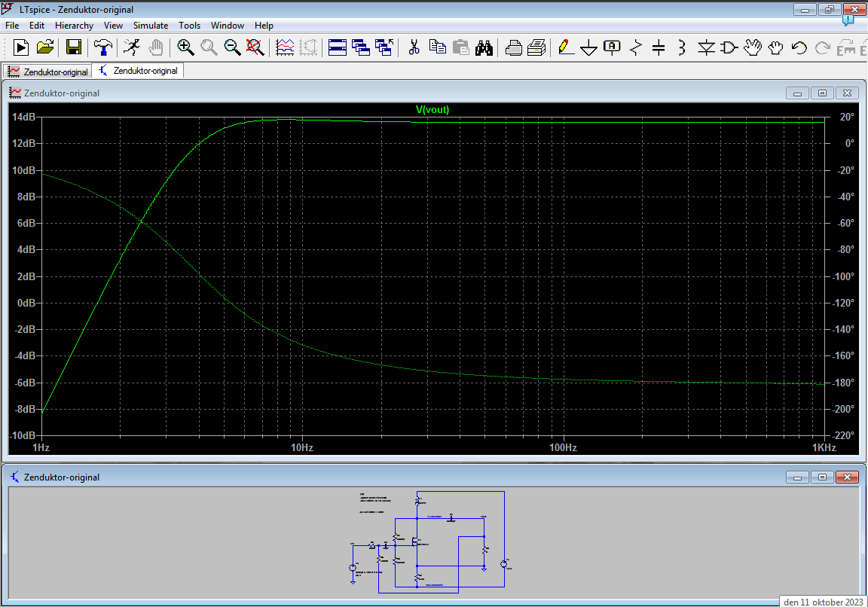Click the 1KHz frequency axis label
This screenshot has height=607, width=868.
(x=824, y=447)
